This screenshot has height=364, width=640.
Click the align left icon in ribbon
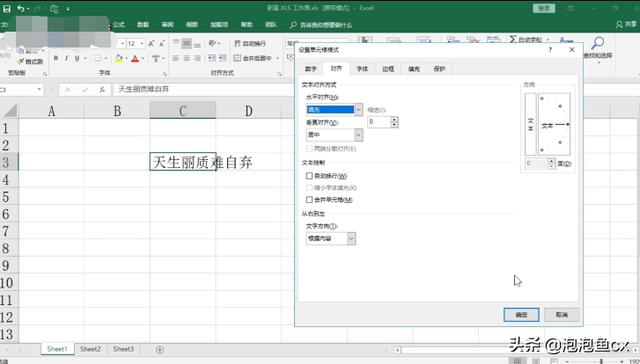(176, 58)
